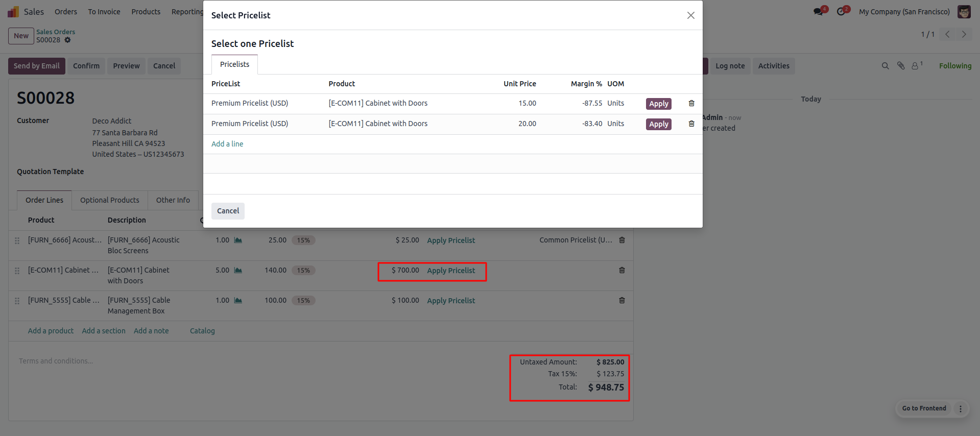Click the Following status button
The image size is (980, 436).
point(955,66)
